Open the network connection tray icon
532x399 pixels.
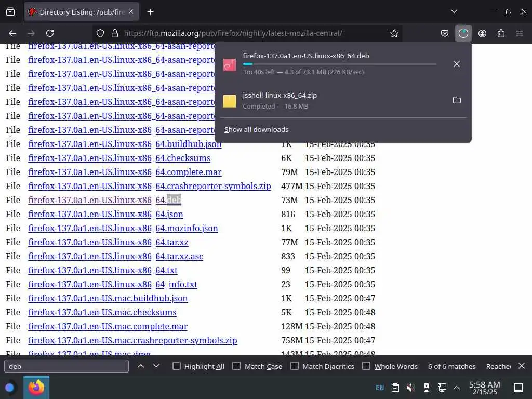tap(442, 388)
